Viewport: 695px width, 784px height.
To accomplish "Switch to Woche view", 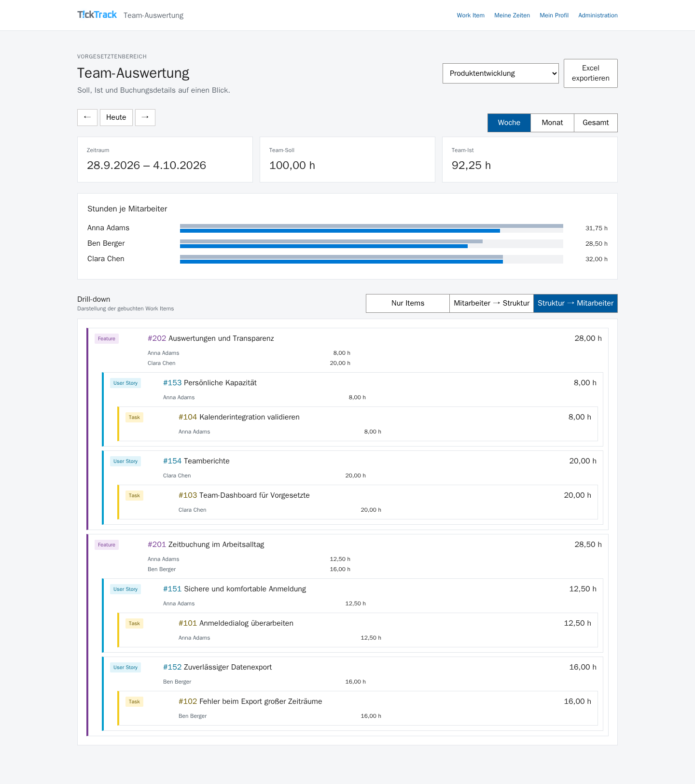I will [509, 123].
